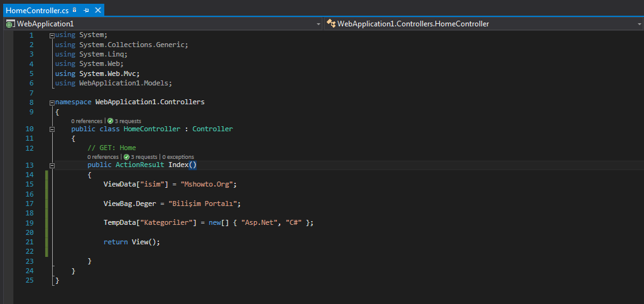
Task: Click the 'ActionResult' return type
Action: point(140,165)
